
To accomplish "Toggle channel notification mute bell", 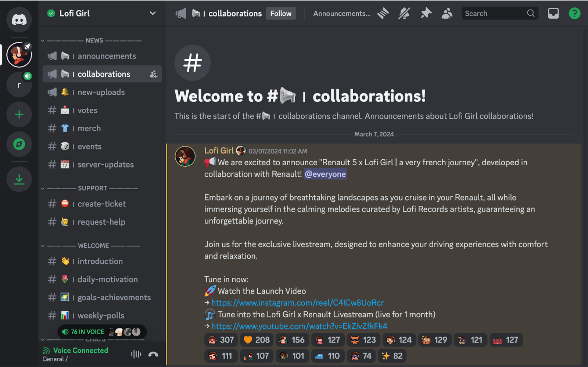I will (x=404, y=13).
